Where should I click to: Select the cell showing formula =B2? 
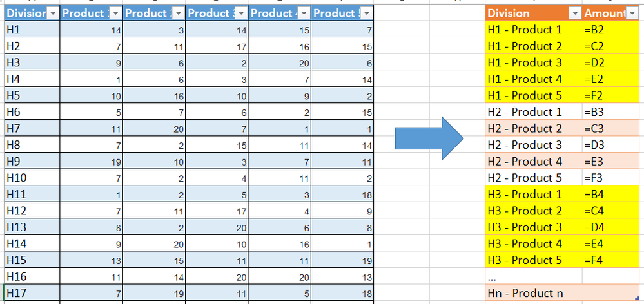(610, 30)
